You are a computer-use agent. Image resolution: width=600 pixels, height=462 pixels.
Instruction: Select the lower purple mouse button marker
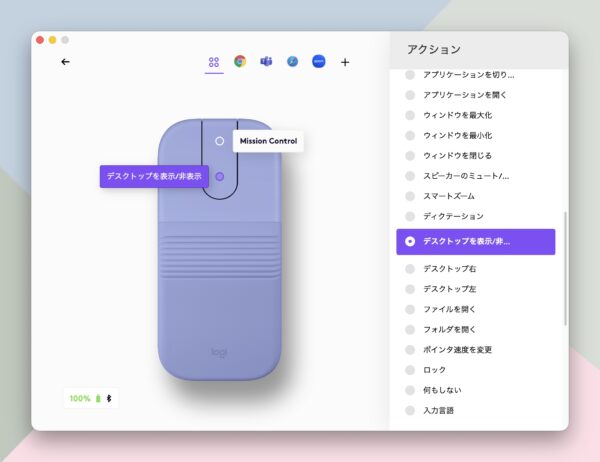pos(220,176)
